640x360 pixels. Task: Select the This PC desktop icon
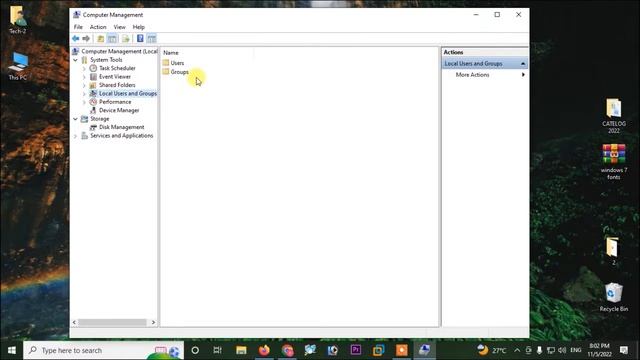[18, 65]
